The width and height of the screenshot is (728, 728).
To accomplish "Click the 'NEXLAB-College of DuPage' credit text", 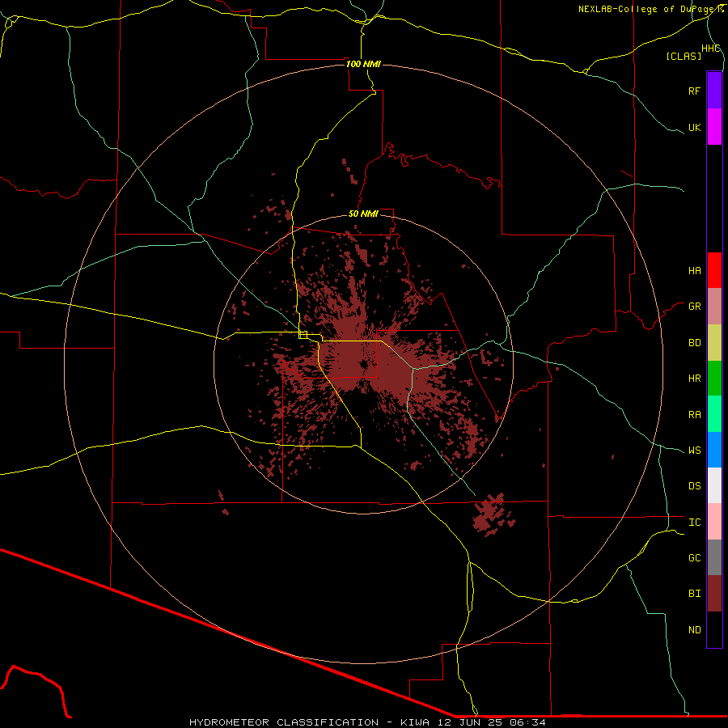I will (645, 9).
